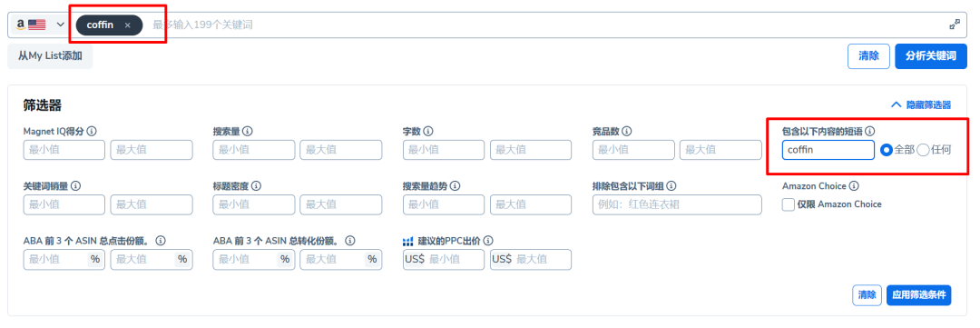Click 分析关键词 button

point(931,55)
